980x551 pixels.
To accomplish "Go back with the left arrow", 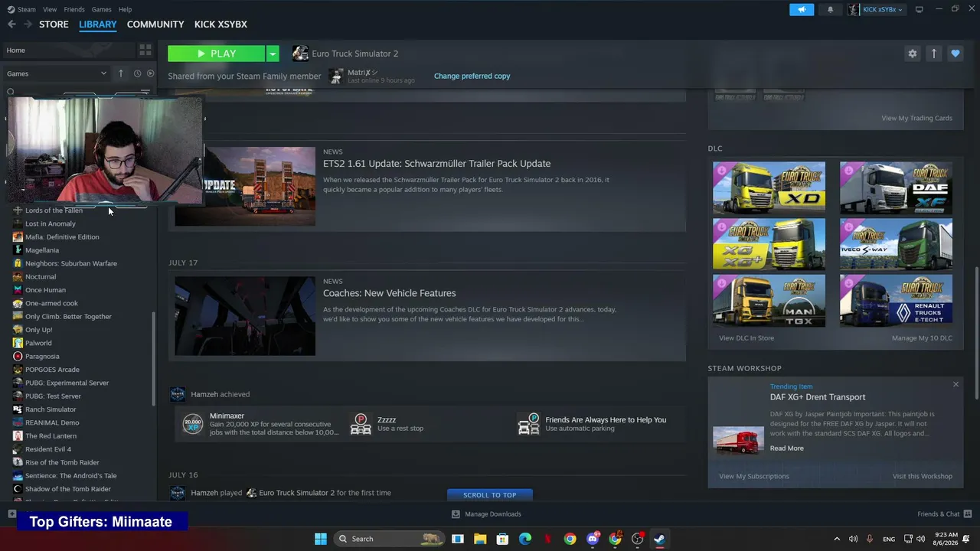I will point(11,24).
